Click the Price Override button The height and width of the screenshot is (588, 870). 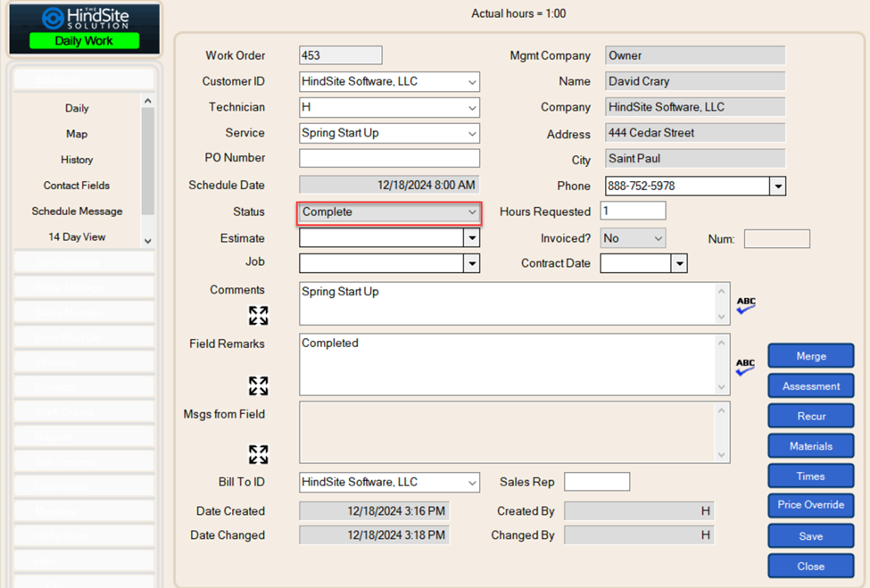[x=810, y=505]
